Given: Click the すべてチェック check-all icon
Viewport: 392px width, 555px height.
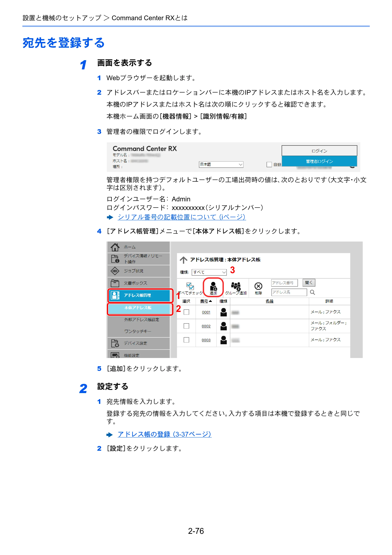Looking at the screenshot, I should point(190,286).
